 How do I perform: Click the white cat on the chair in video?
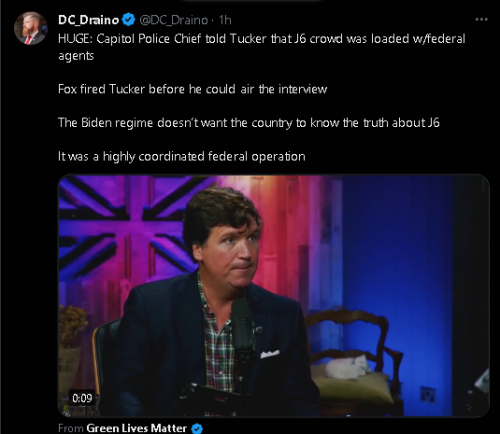pyautogui.click(x=348, y=367)
